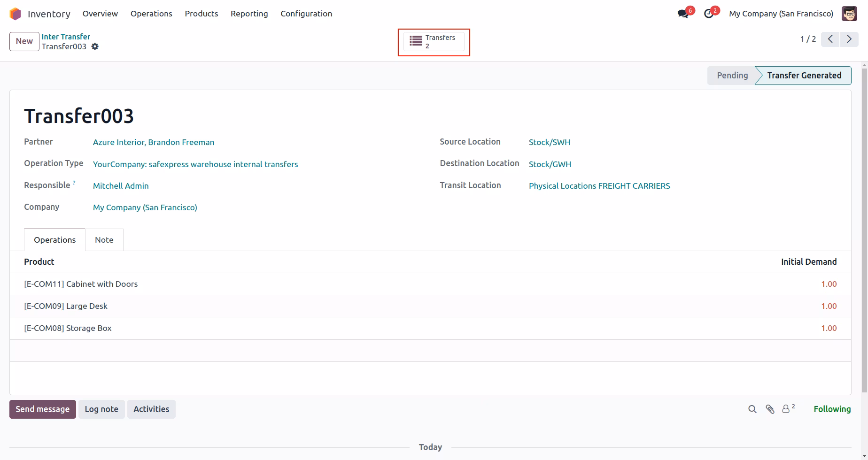Viewport: 868px width, 460px height.
Task: Open the Company field link
Action: click(x=145, y=207)
